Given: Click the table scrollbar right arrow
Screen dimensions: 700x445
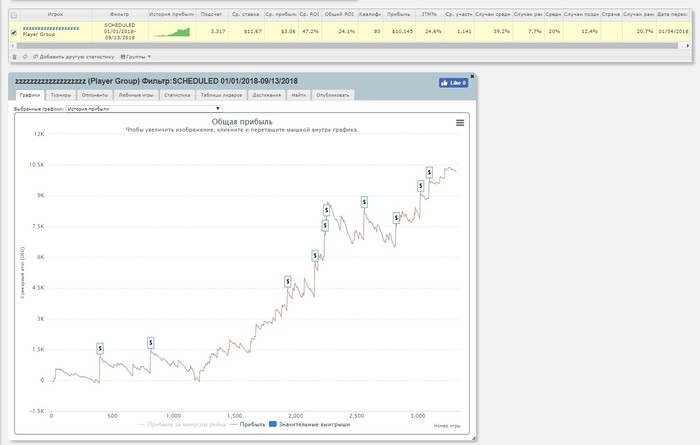Looking at the screenshot, I should [x=688, y=46].
